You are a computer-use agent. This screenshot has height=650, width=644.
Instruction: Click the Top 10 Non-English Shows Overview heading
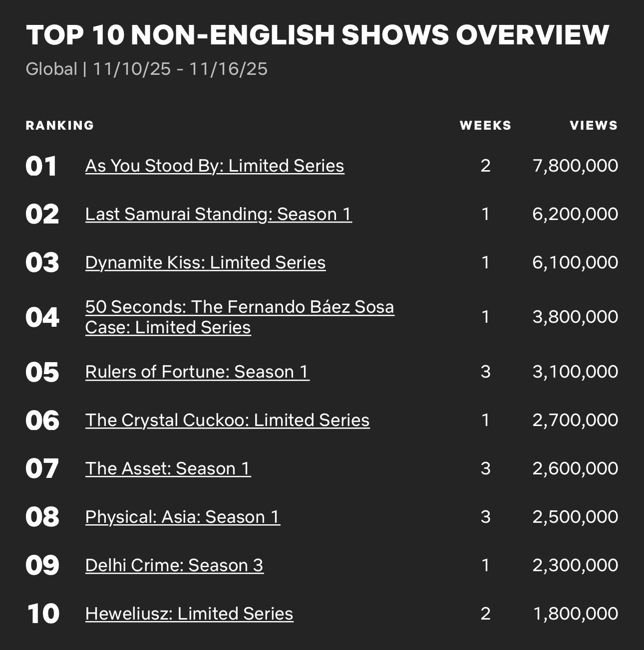pos(318,35)
